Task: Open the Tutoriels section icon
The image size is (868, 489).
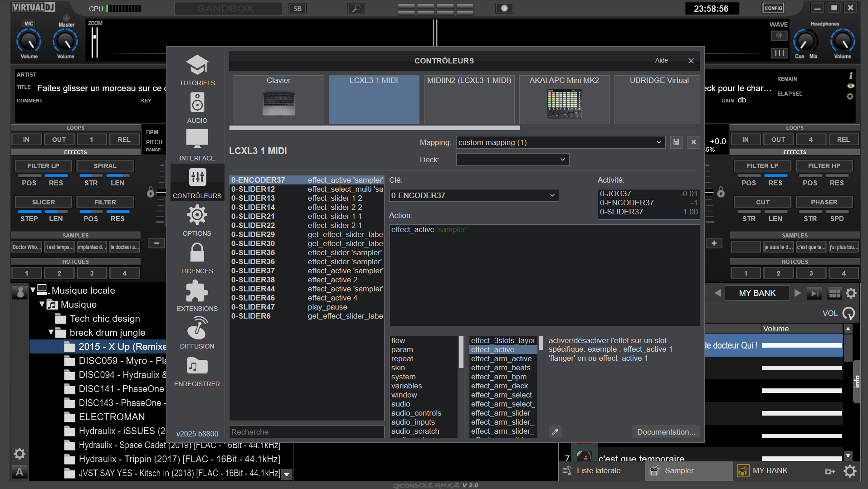Action: click(197, 65)
